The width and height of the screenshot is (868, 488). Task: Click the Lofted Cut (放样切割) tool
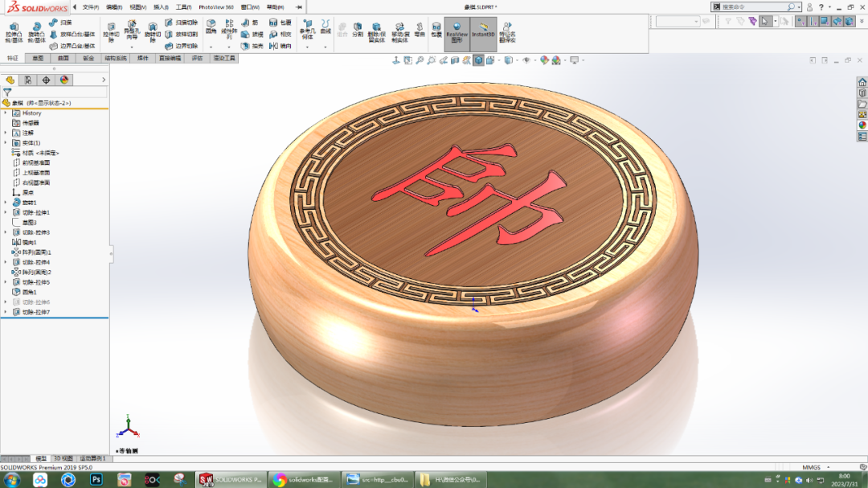coord(181,35)
